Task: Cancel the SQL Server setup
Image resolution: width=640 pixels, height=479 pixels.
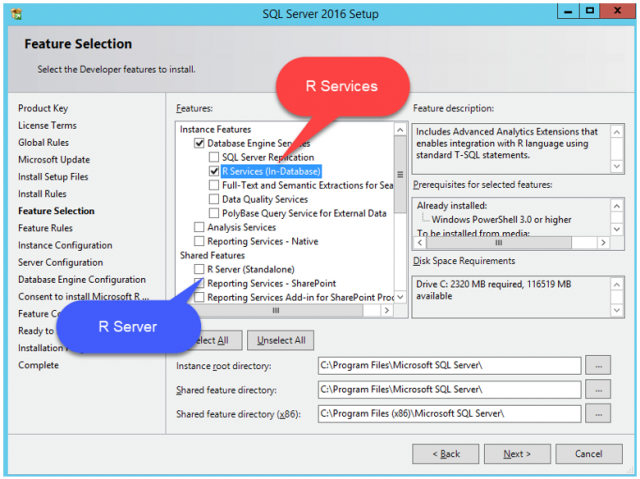Action: tap(589, 454)
